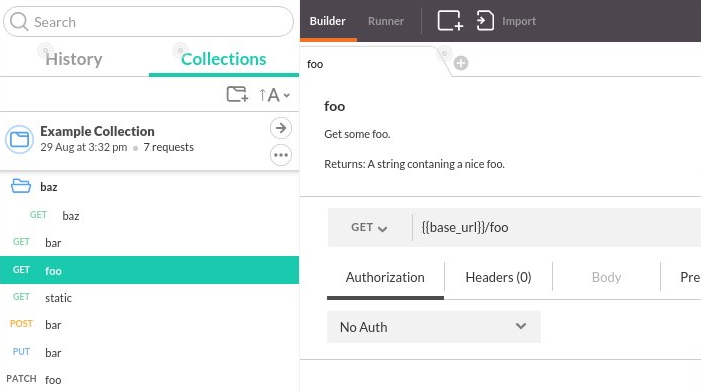
Task: Add a new request tab
Action: coord(461,63)
